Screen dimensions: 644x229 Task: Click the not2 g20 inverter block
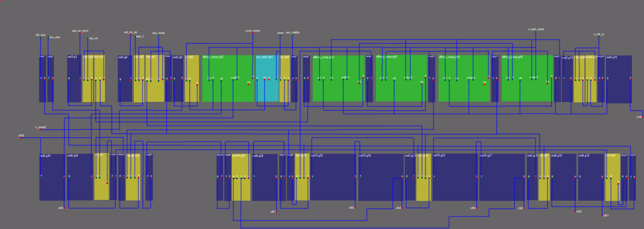(532, 177)
